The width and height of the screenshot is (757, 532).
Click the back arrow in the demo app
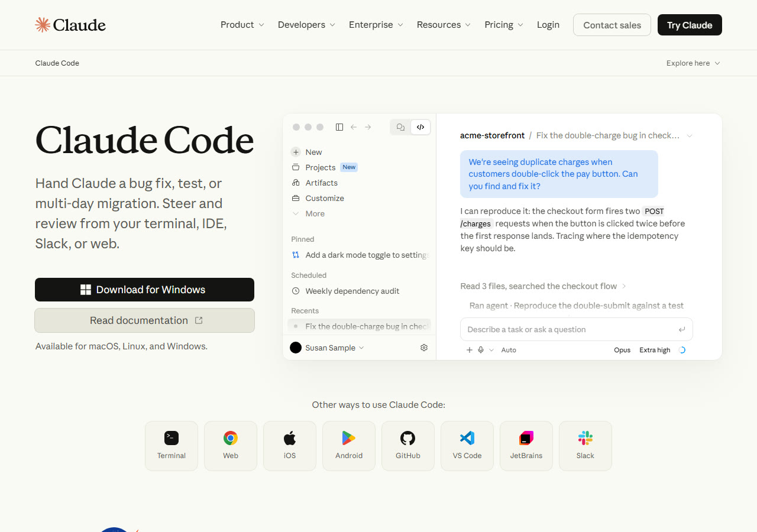[354, 127]
